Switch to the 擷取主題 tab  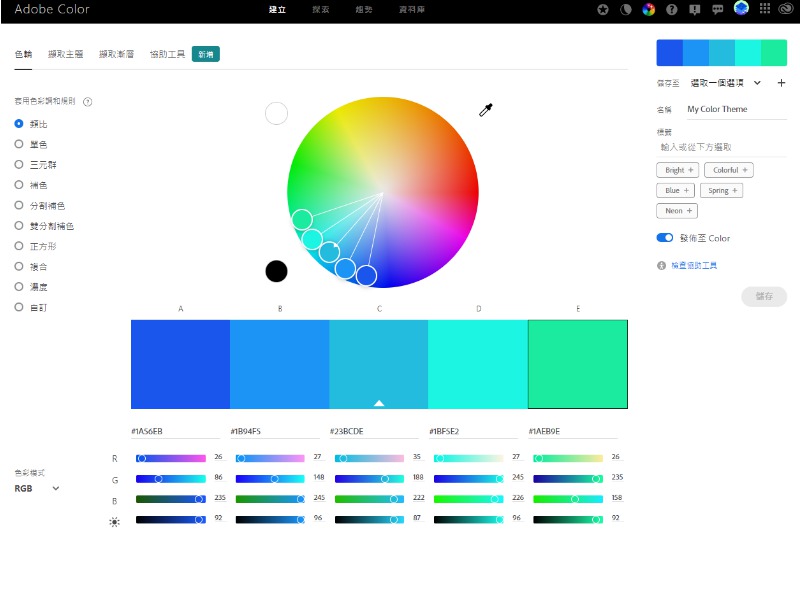point(65,54)
